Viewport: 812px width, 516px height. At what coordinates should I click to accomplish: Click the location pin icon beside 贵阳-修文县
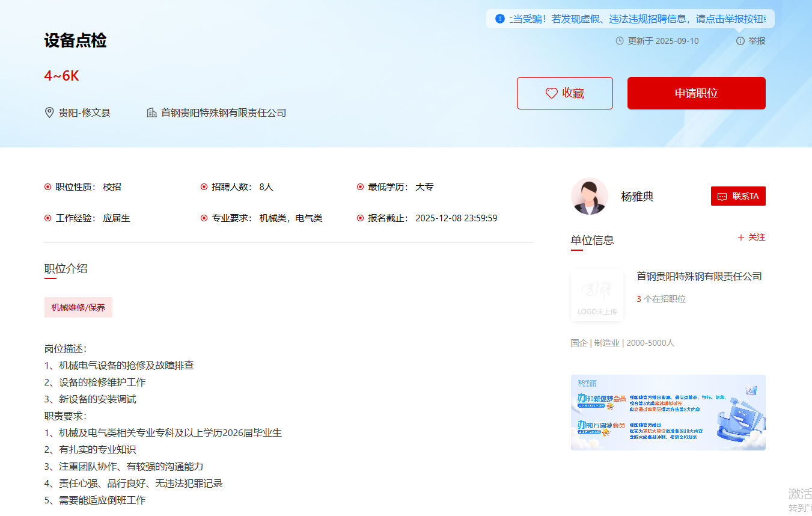pyautogui.click(x=49, y=112)
